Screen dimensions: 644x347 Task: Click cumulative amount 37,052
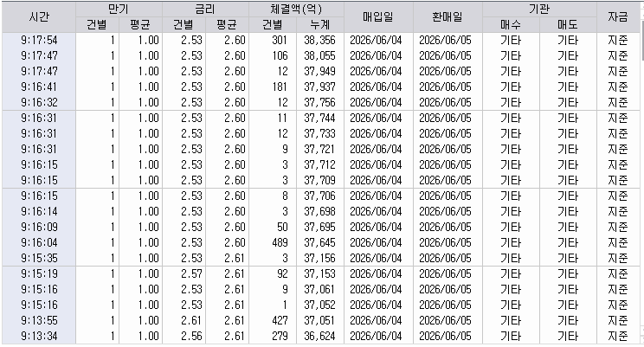(x=320, y=305)
